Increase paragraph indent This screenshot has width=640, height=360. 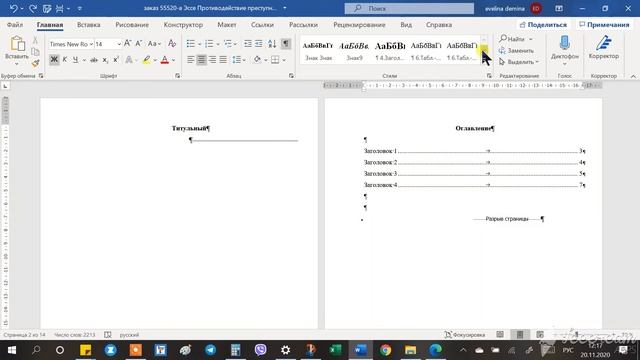point(259,43)
